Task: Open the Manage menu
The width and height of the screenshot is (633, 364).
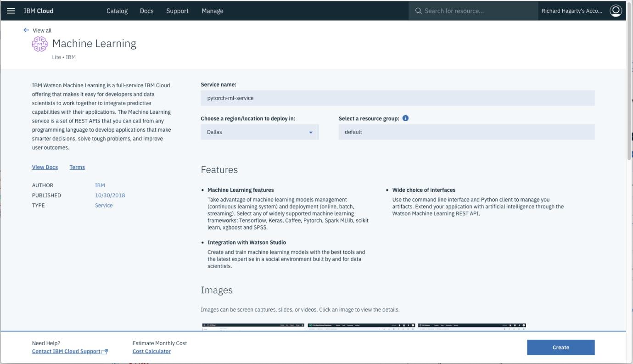Action: coord(213,11)
